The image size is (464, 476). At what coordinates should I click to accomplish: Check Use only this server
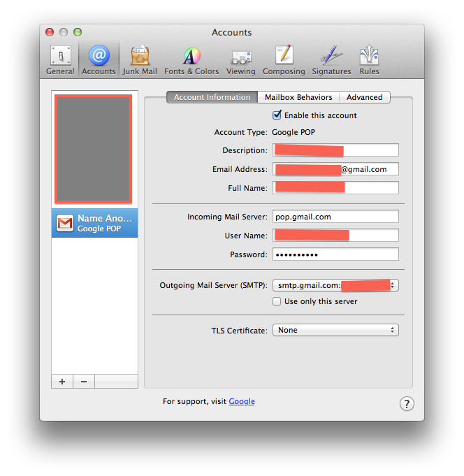tap(277, 301)
